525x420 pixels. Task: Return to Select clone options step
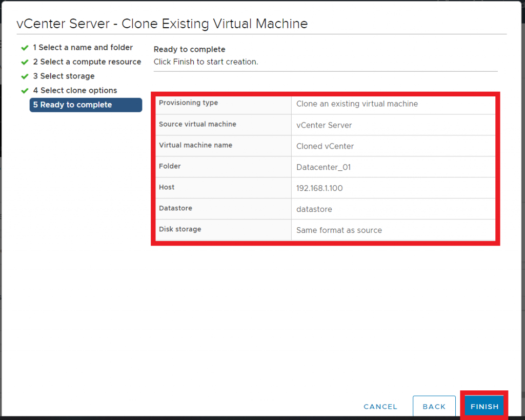(75, 90)
